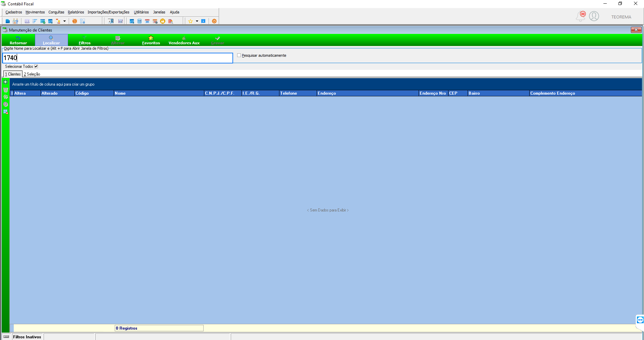This screenshot has width=644, height=340.
Task: Open the Movimentos menu
Action: coord(35,12)
